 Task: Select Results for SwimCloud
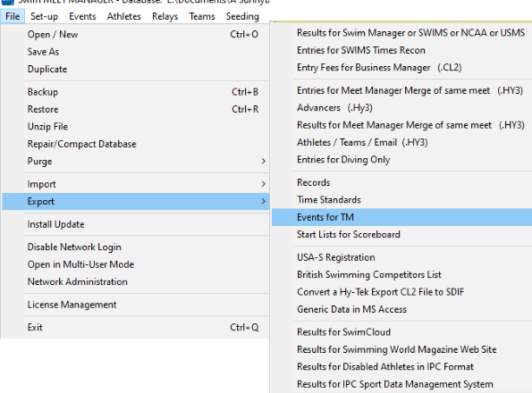(x=401, y=332)
